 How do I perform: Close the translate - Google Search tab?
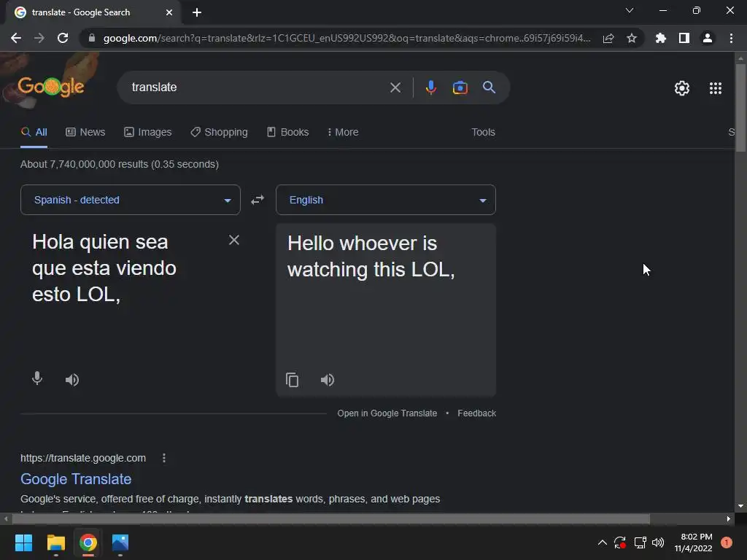[169, 12]
